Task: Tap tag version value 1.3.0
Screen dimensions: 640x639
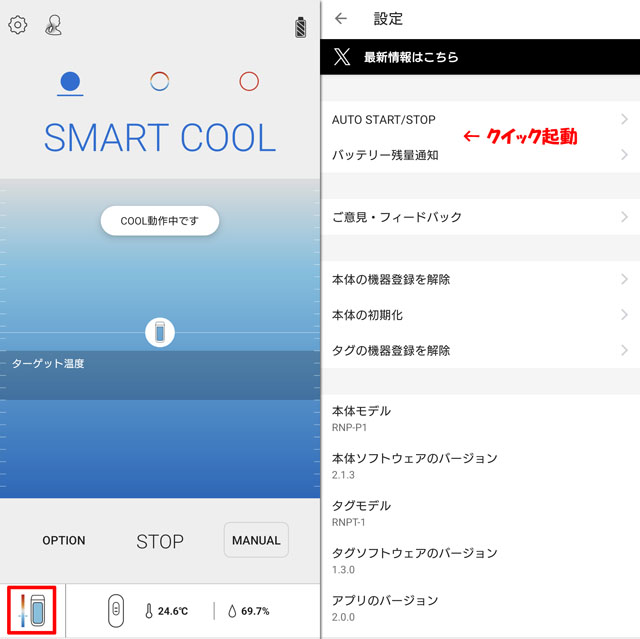Action: pyautogui.click(x=343, y=570)
